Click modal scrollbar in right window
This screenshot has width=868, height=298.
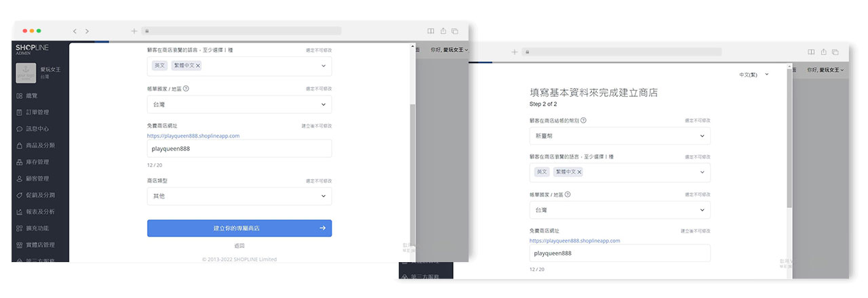(789, 139)
